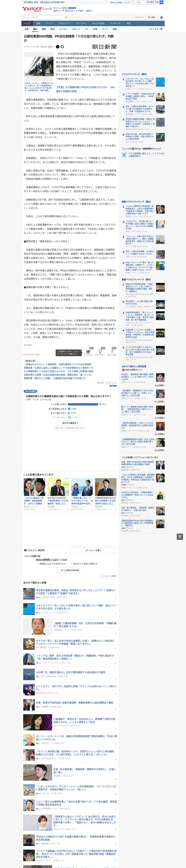Open 主要 category
Screen dimensions: 186x868
pos(26,29)
